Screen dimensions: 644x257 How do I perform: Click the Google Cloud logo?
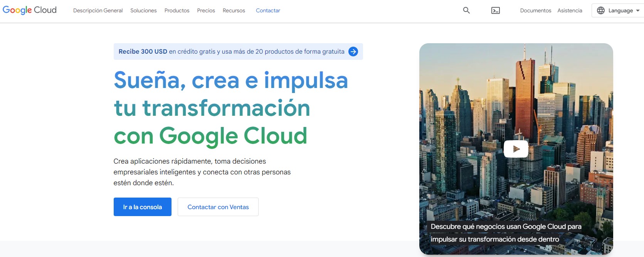point(30,10)
